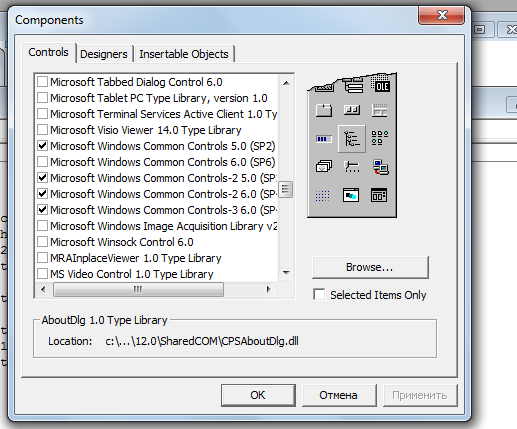
Task: Click the ProgressBar icon in toolbox preview
Action: tap(324, 139)
